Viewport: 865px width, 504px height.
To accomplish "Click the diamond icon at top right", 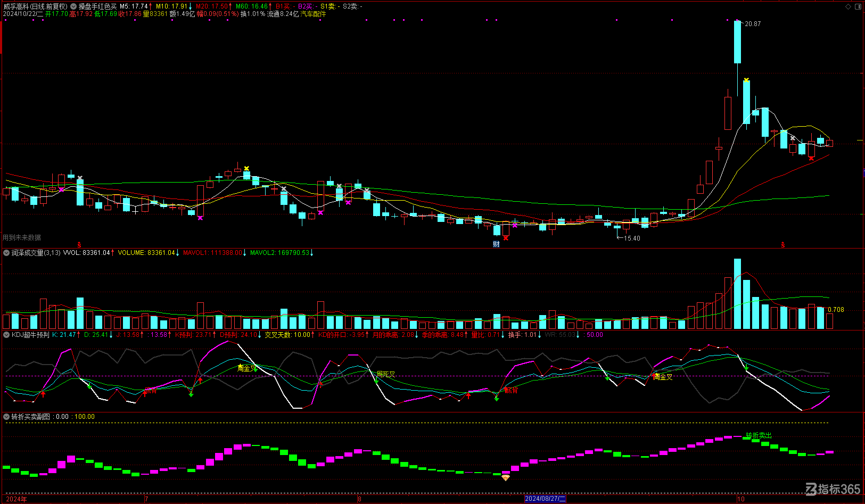I will click(x=848, y=6).
